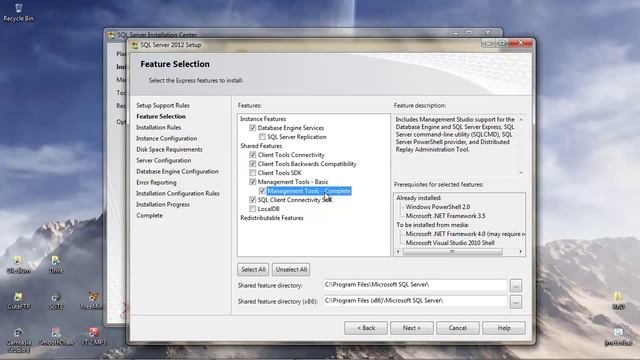Click the SQL Server 2012 Setup title bar icon
Viewport: 640px width, 360px height.
tap(135, 45)
